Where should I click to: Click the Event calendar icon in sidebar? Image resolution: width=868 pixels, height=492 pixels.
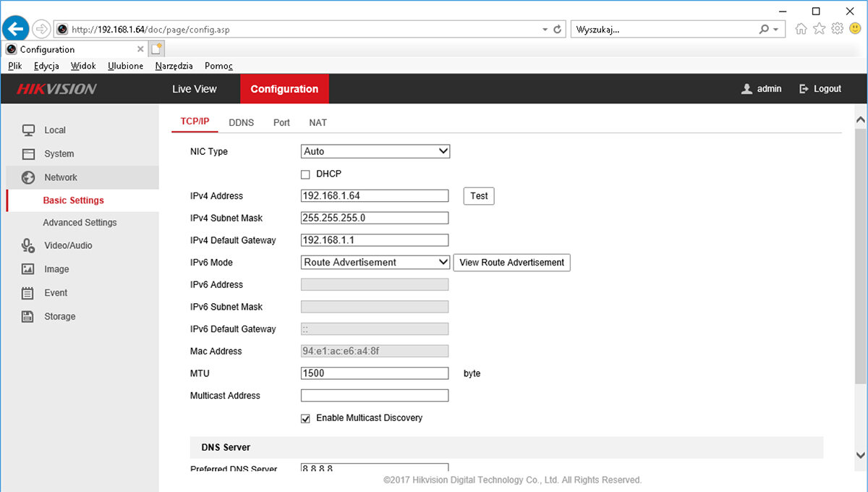pos(28,293)
